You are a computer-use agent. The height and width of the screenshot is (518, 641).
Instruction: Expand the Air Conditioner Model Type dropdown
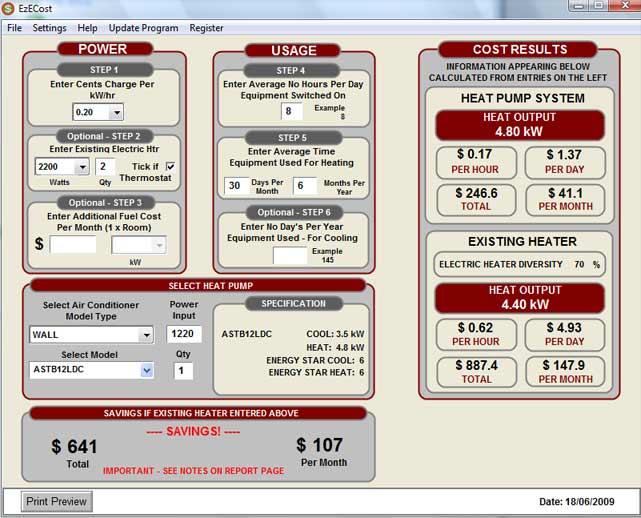tap(146, 335)
